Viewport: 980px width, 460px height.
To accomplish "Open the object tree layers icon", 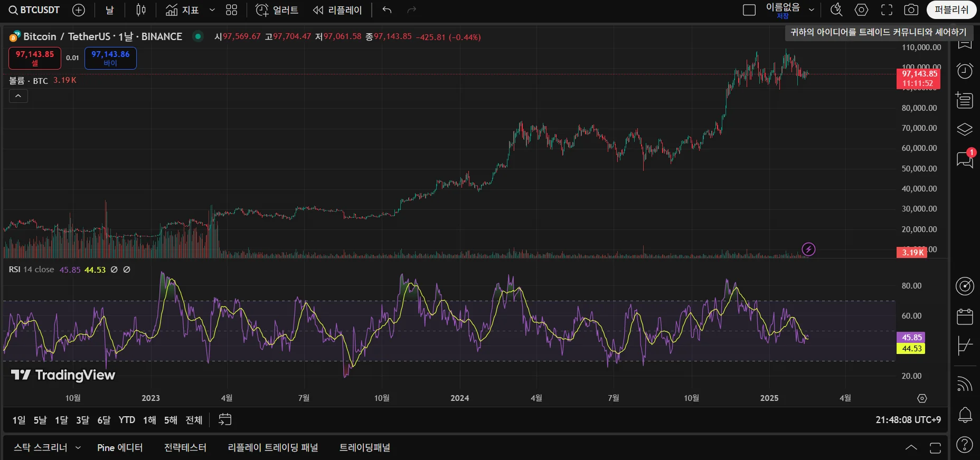I will (x=965, y=129).
